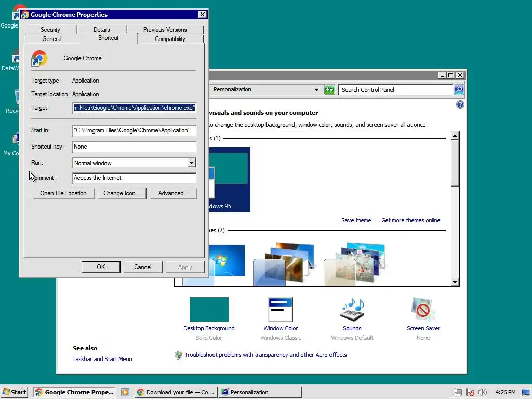Image resolution: width=532 pixels, height=399 pixels.
Task: Open Control Panel help icon
Action: tap(460, 104)
